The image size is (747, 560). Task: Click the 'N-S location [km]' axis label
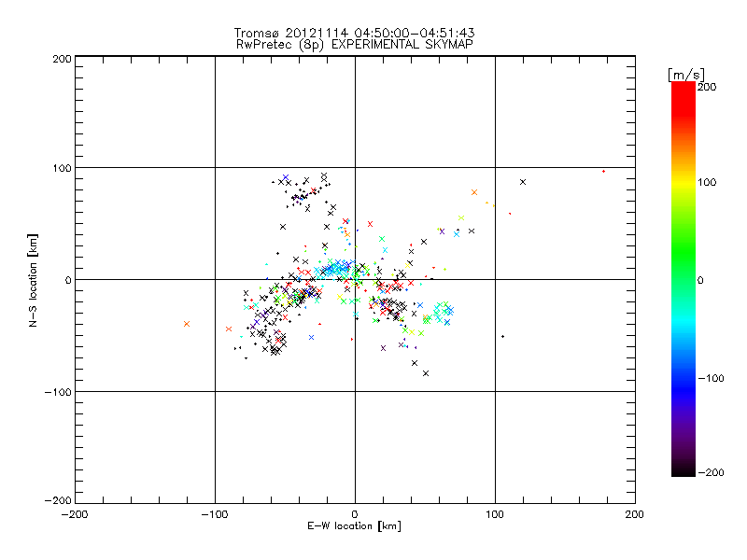(33, 280)
